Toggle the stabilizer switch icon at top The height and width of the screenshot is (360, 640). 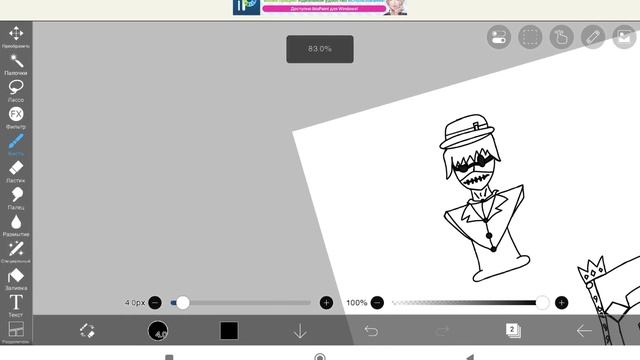(x=499, y=37)
